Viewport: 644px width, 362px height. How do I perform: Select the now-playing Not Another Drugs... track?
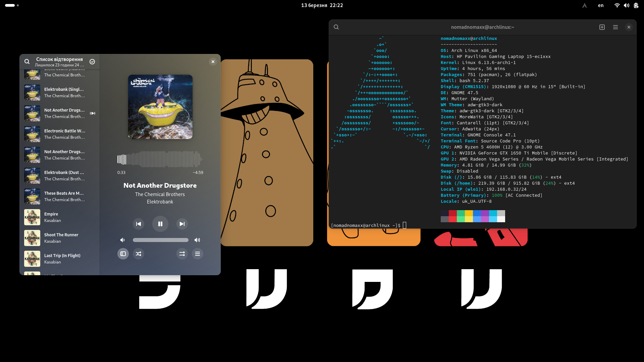(60, 113)
